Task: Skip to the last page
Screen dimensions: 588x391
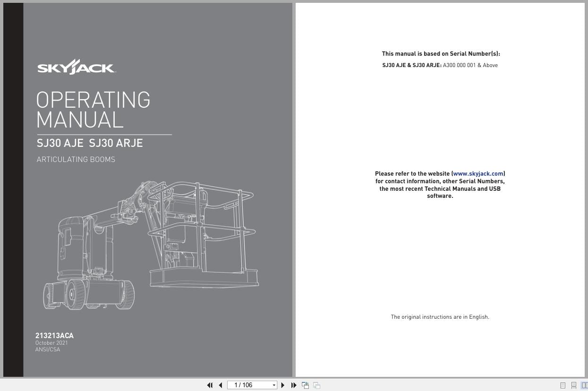Action: tap(294, 385)
